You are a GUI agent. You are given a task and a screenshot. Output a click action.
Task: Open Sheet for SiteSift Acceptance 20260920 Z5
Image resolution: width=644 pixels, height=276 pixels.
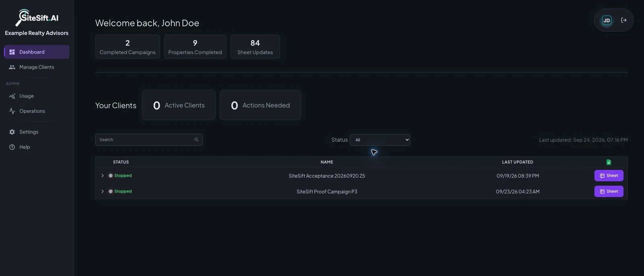[x=609, y=176]
